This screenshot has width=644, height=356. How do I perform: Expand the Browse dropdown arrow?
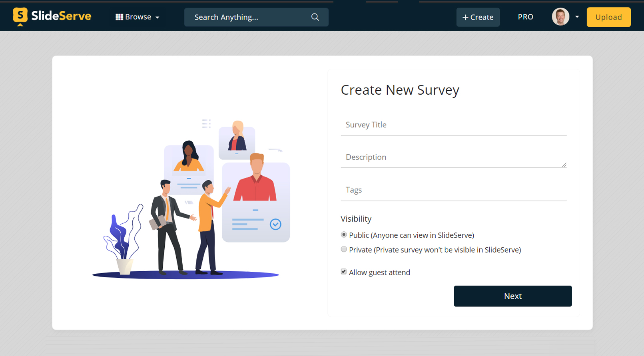[x=158, y=18]
